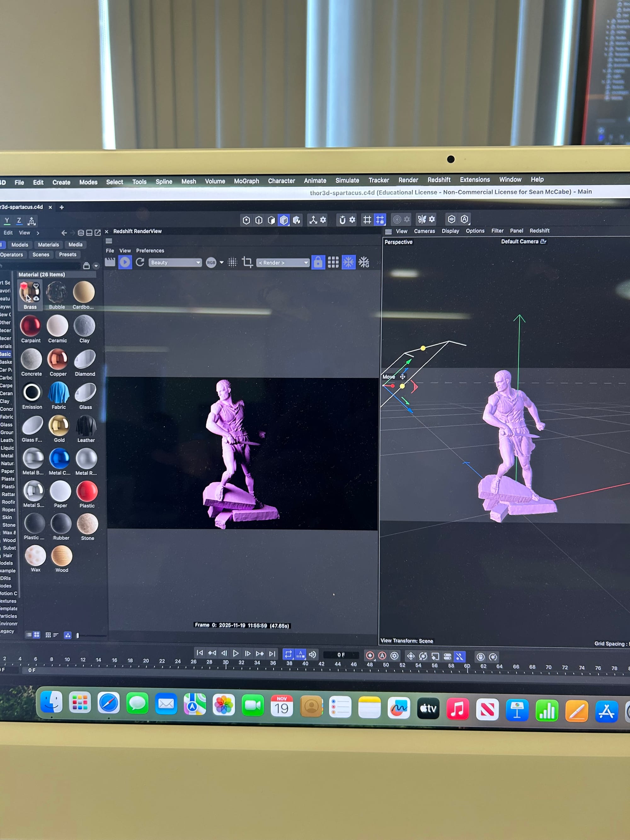The image size is (630, 840).
Task: Click the Presets button in asset browser
Action: pyautogui.click(x=68, y=254)
